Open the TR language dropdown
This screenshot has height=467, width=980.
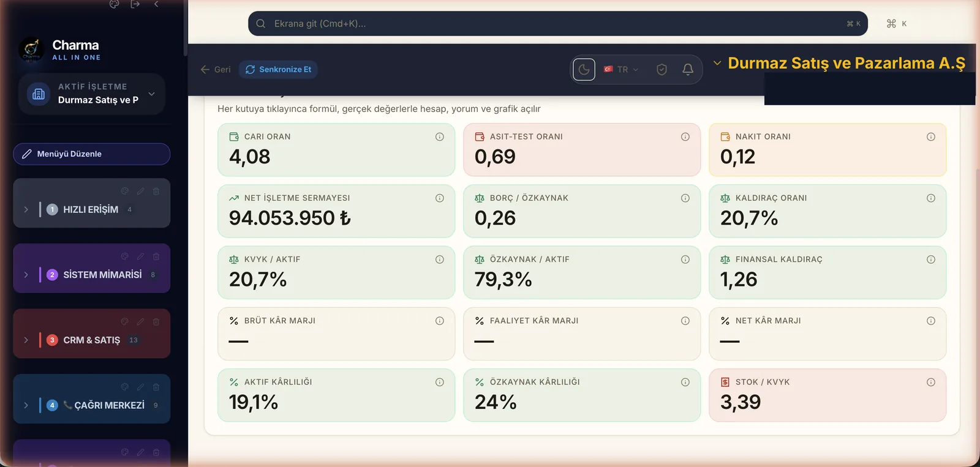(621, 70)
